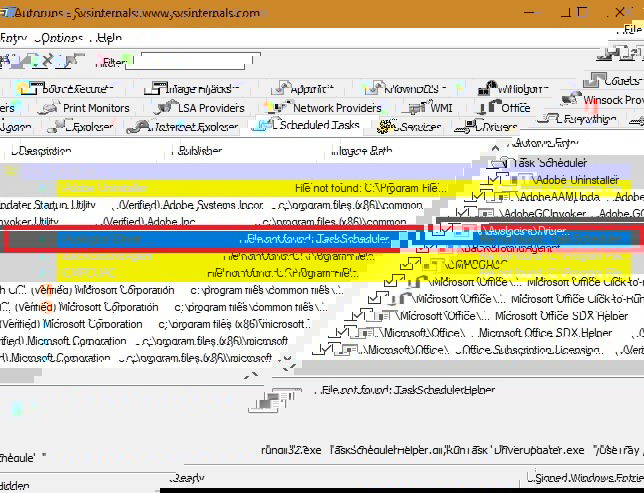644x493 pixels.
Task: Click the details pane file icon
Action: (274, 400)
